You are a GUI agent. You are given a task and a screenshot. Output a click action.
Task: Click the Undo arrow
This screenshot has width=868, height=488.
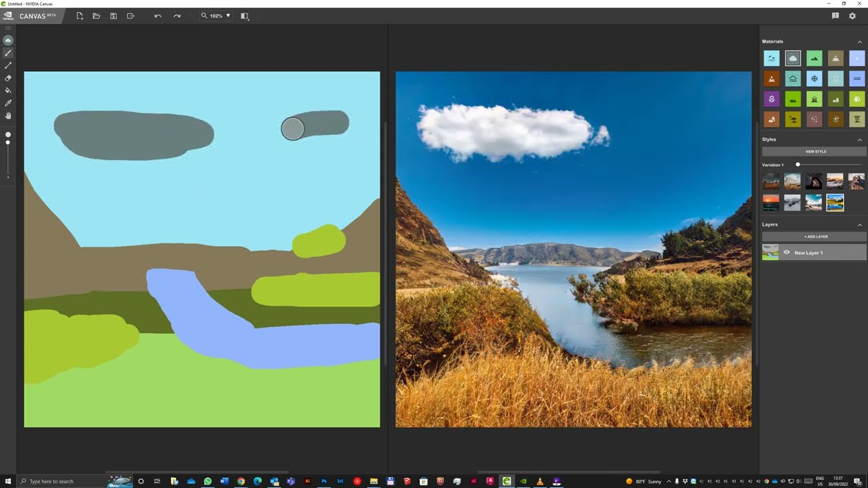coord(158,16)
